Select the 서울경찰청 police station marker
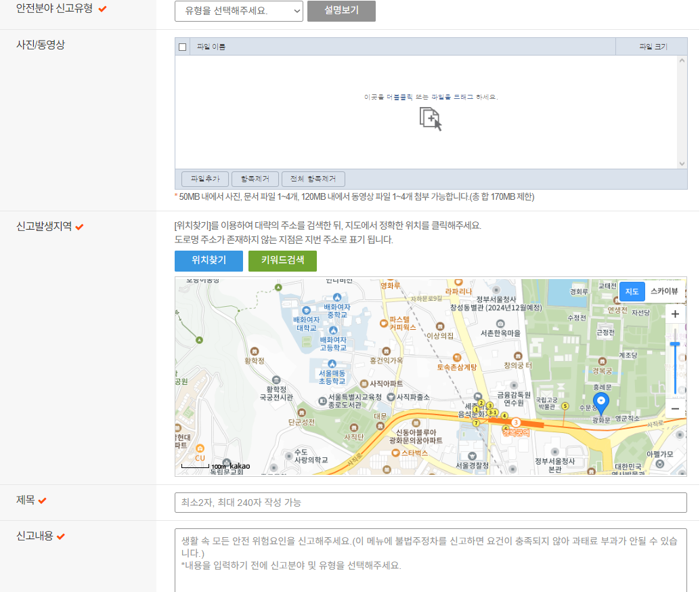Screen dimensions: 700x592 [473, 456]
